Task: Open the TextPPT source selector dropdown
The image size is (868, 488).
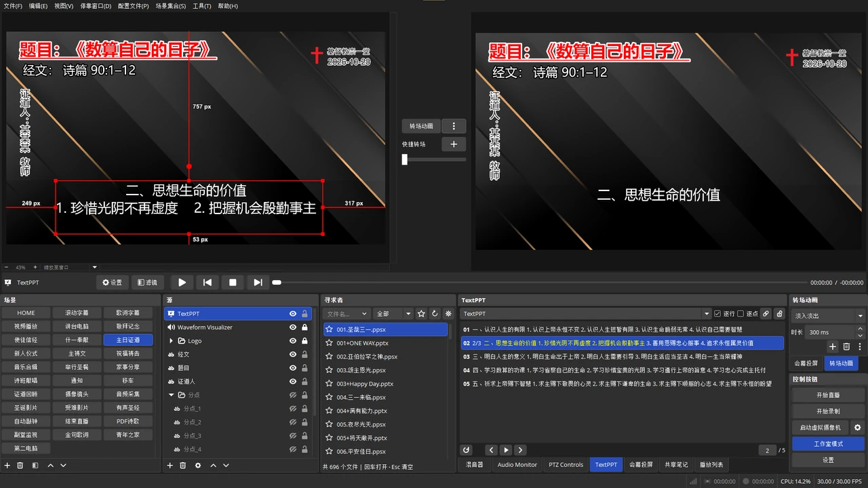Action: (x=586, y=314)
